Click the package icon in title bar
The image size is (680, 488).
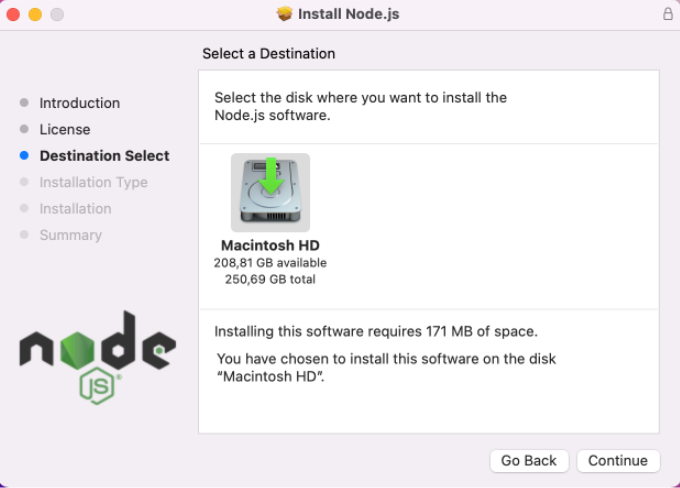pos(285,14)
